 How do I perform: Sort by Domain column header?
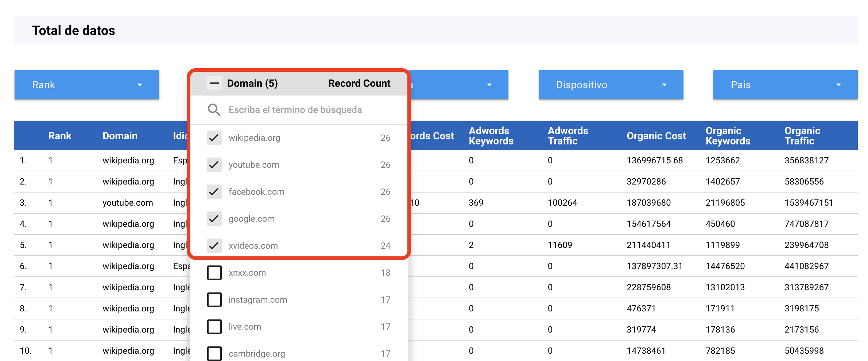coord(120,136)
